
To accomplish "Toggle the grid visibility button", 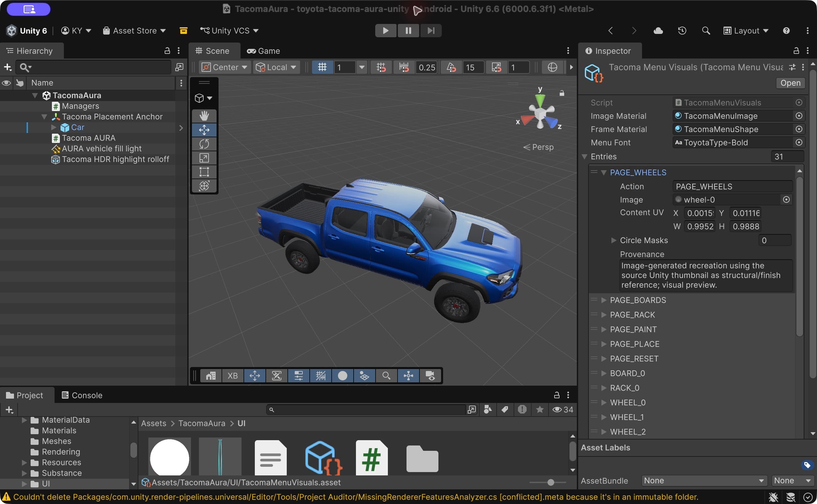I will pos(322,67).
